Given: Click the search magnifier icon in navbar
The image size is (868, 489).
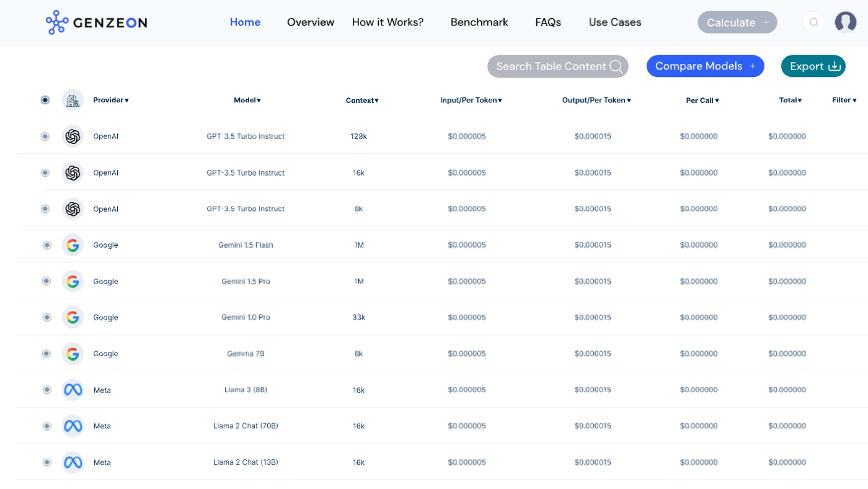Looking at the screenshot, I should click(x=814, y=22).
